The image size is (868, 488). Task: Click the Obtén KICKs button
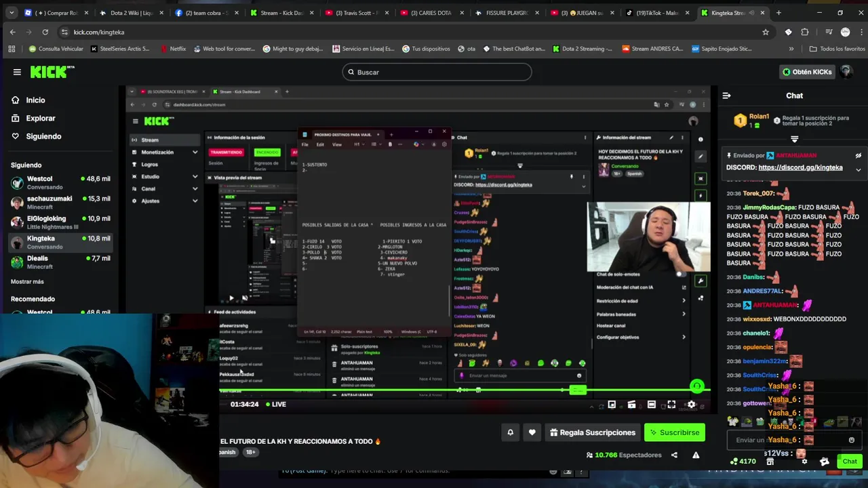806,72
